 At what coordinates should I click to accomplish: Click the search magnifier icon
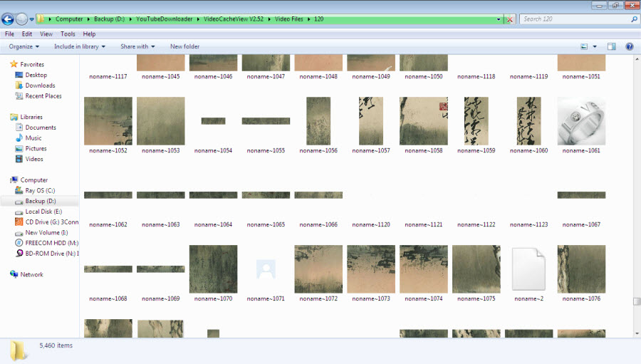635,19
